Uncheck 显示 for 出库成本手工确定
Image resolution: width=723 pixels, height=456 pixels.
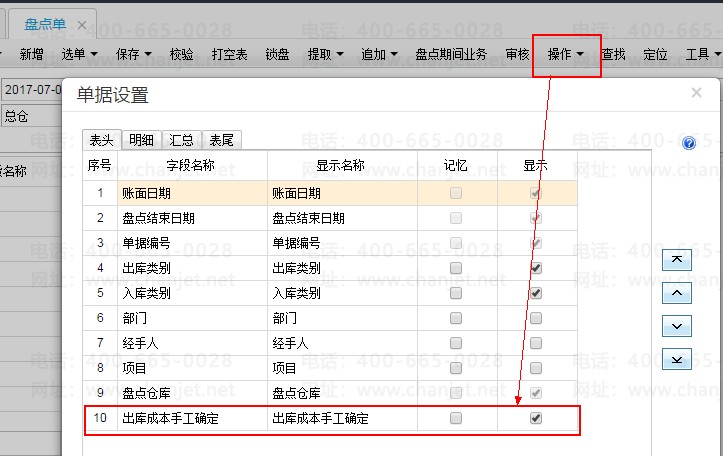[536, 418]
